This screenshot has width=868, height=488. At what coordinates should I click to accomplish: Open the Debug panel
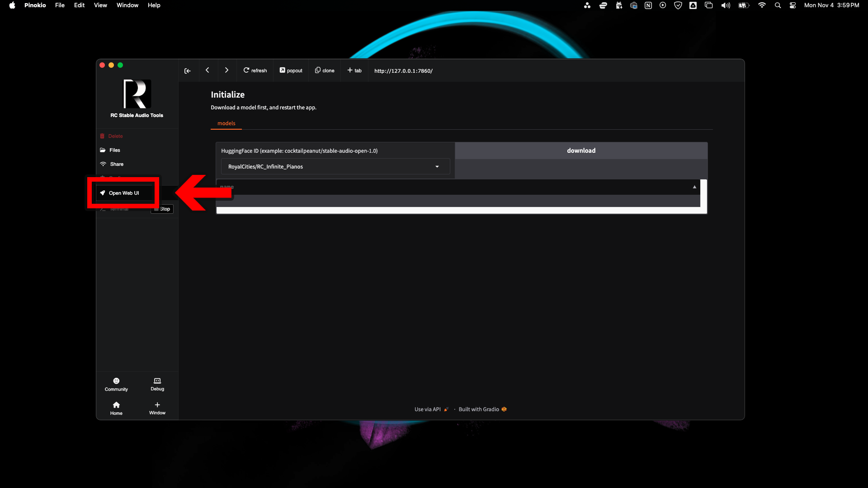click(x=157, y=385)
